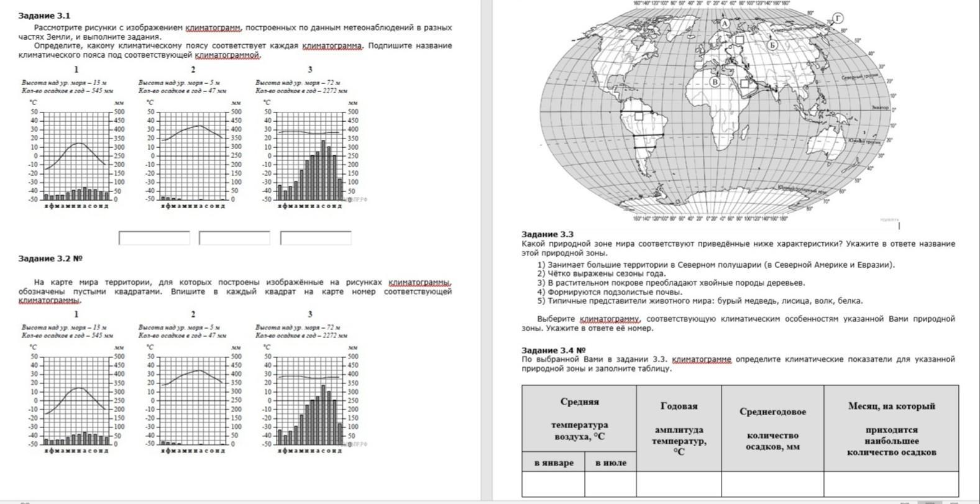Click the world map image
The image size is (980, 504).
tap(718, 111)
